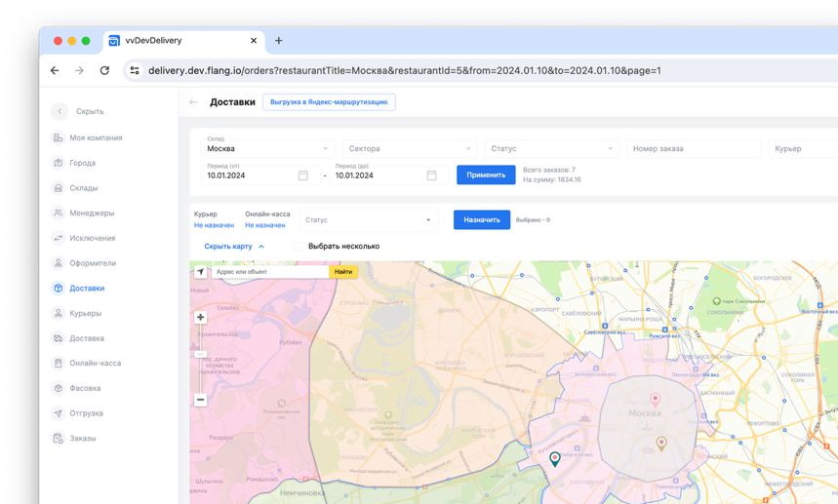The width and height of the screenshot is (838, 504).
Task: Click the Фасовка package icon
Action: 59,388
